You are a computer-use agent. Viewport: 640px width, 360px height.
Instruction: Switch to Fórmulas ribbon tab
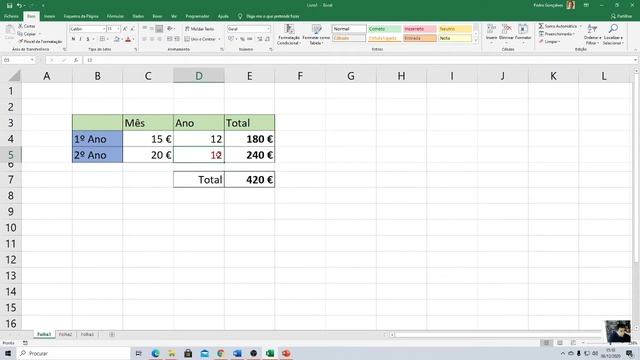tap(115, 16)
